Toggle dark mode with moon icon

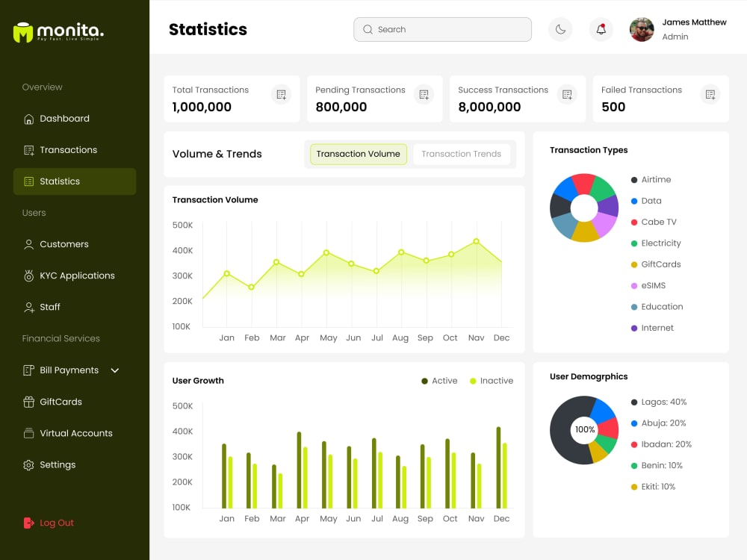(x=560, y=30)
